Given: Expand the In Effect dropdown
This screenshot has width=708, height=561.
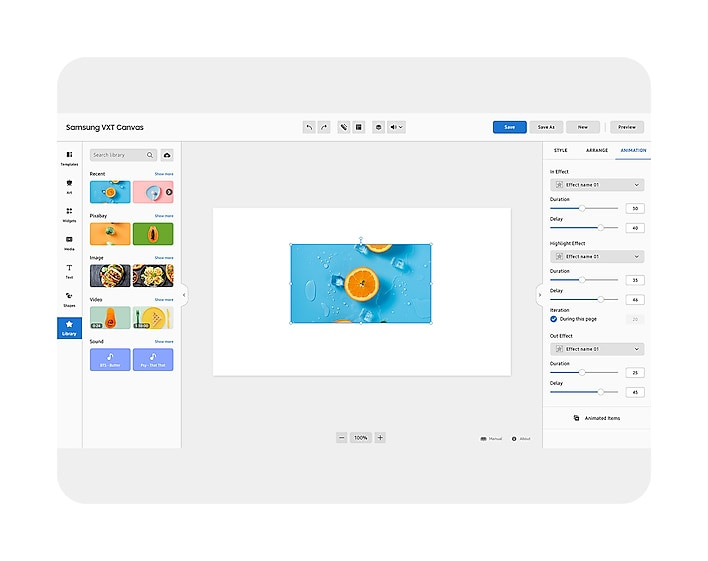Looking at the screenshot, I should 596,185.
